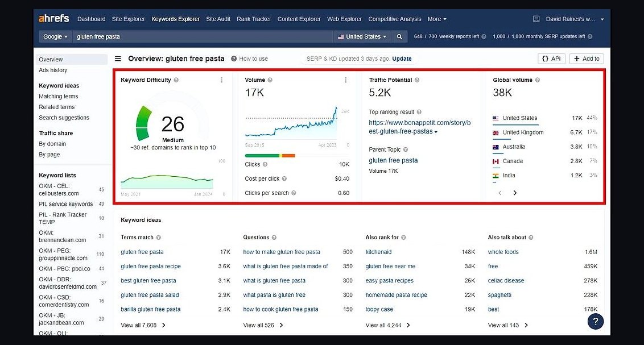Open Site Explorer tab
This screenshot has height=345, width=644.
click(x=128, y=19)
